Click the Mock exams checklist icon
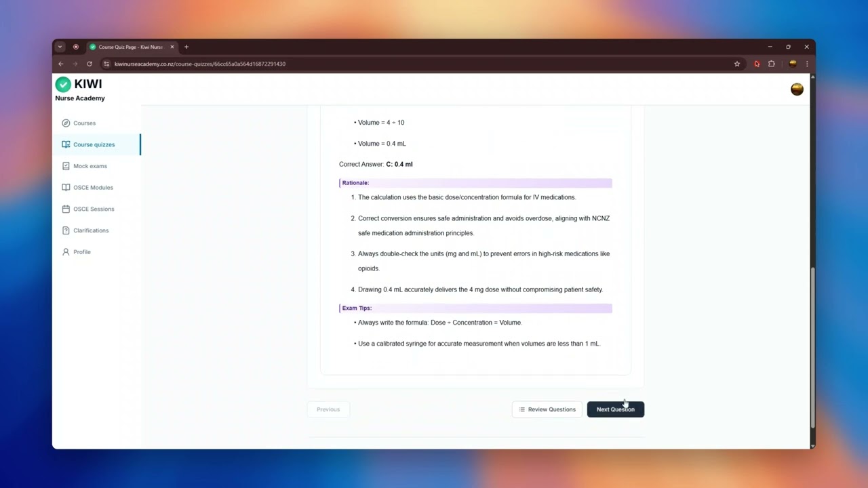Screen dimensions: 868x488 [66, 166]
